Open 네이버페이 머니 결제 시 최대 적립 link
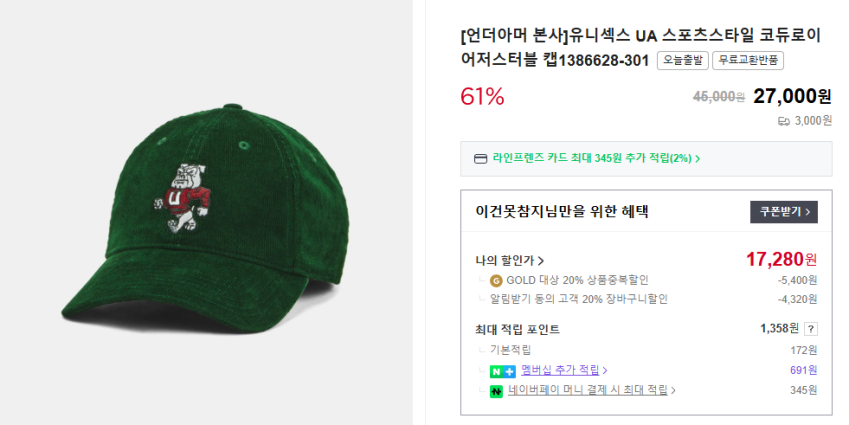Screen dimensions: 849x425 tap(592, 391)
